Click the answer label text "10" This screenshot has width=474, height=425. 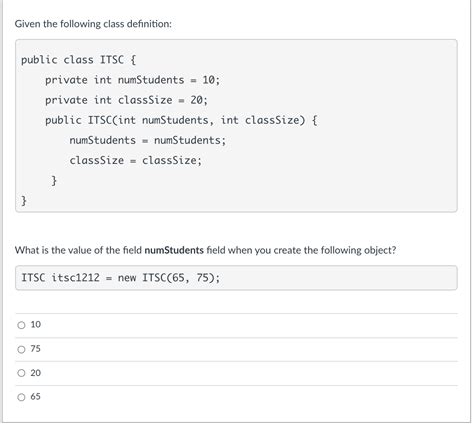(36, 325)
